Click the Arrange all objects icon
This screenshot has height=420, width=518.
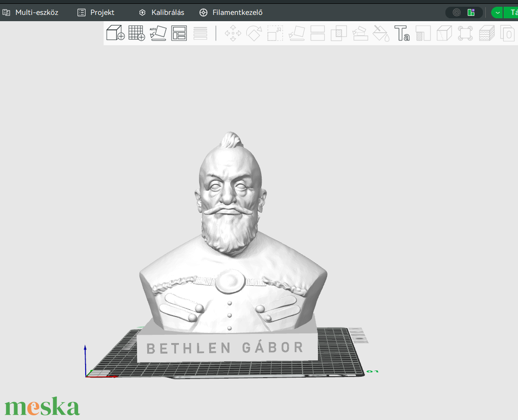coord(179,33)
